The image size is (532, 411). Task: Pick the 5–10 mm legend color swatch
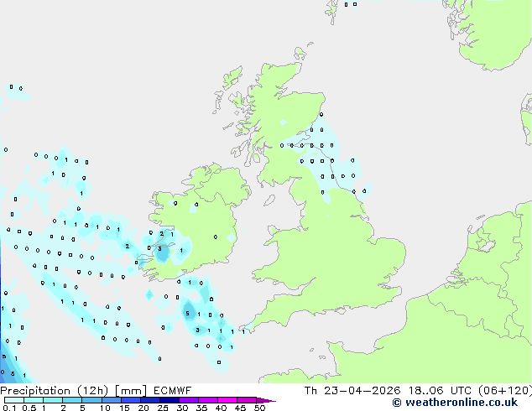coord(92,400)
